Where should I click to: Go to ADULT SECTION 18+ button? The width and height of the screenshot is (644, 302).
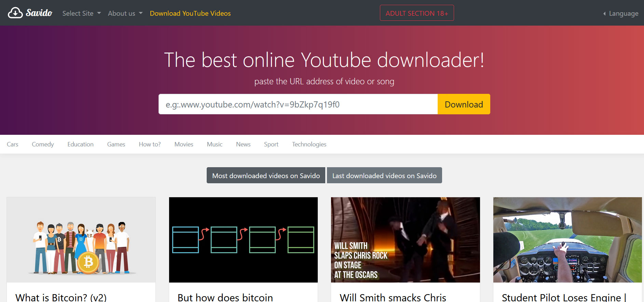tap(417, 13)
